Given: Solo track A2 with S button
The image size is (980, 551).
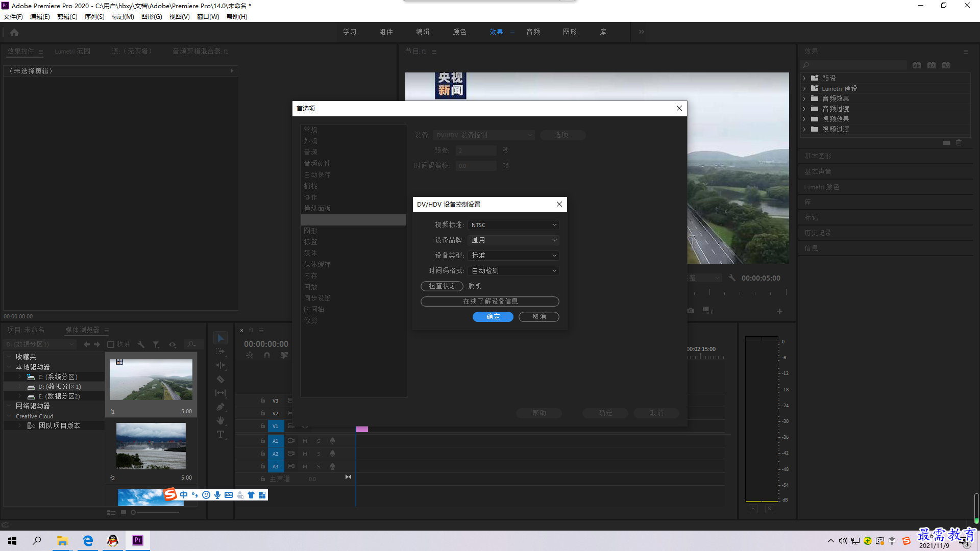Looking at the screenshot, I should 318,454.
